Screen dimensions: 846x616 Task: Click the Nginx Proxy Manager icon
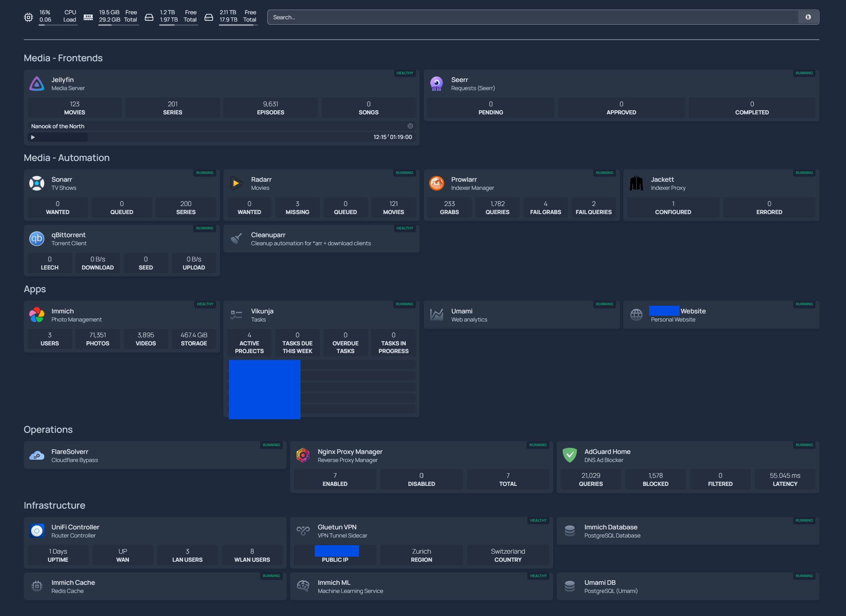pyautogui.click(x=303, y=455)
